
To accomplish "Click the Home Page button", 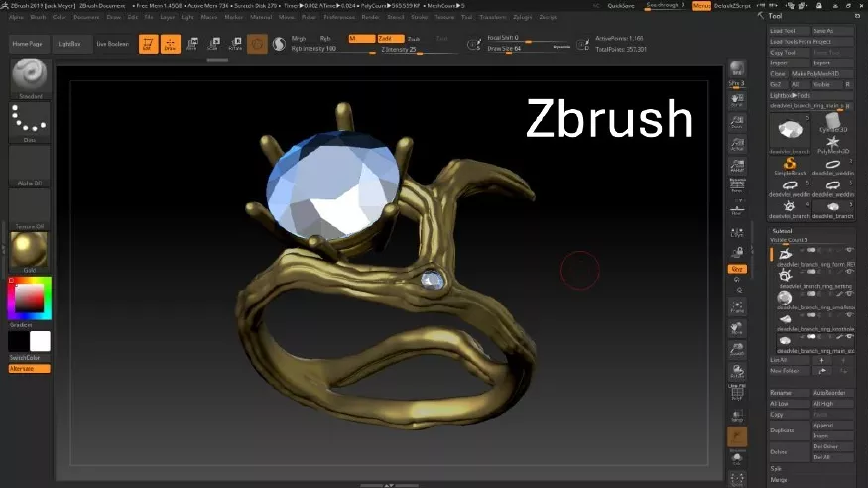I will tap(28, 44).
